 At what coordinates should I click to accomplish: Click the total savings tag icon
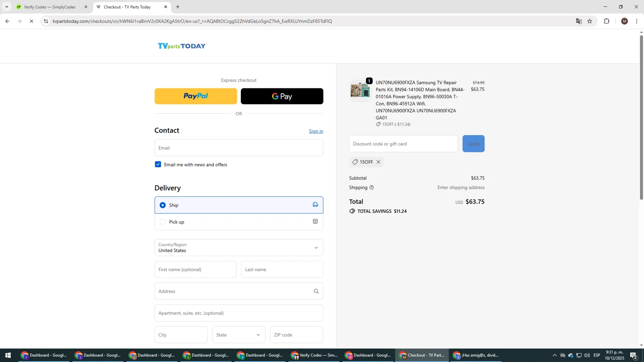(352, 211)
